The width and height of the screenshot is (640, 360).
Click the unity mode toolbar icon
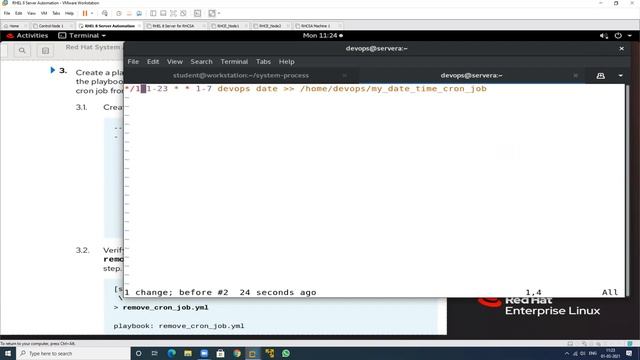point(183,13)
